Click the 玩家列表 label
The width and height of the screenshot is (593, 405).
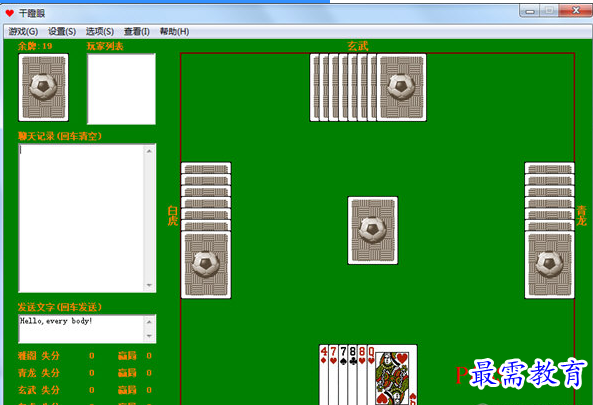[x=105, y=46]
